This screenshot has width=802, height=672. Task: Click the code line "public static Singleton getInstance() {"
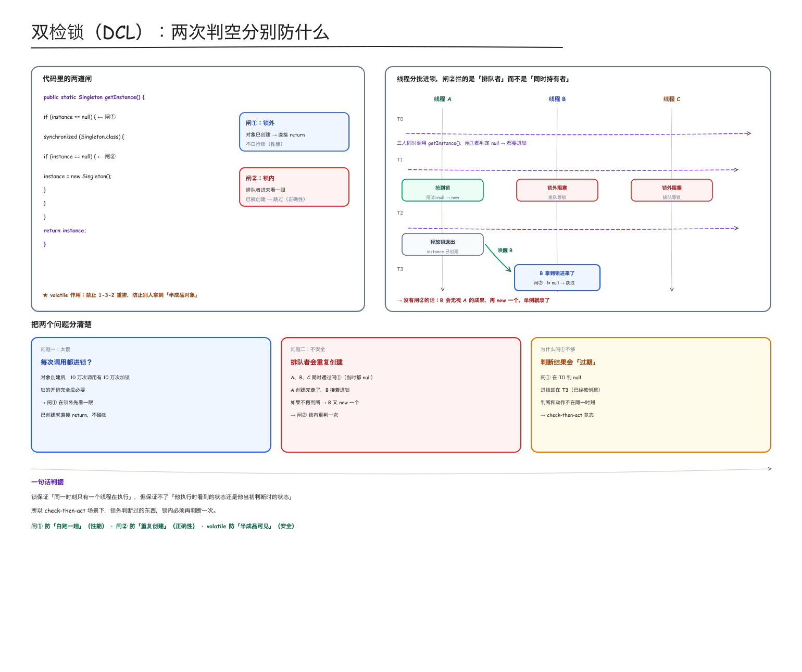94,97
